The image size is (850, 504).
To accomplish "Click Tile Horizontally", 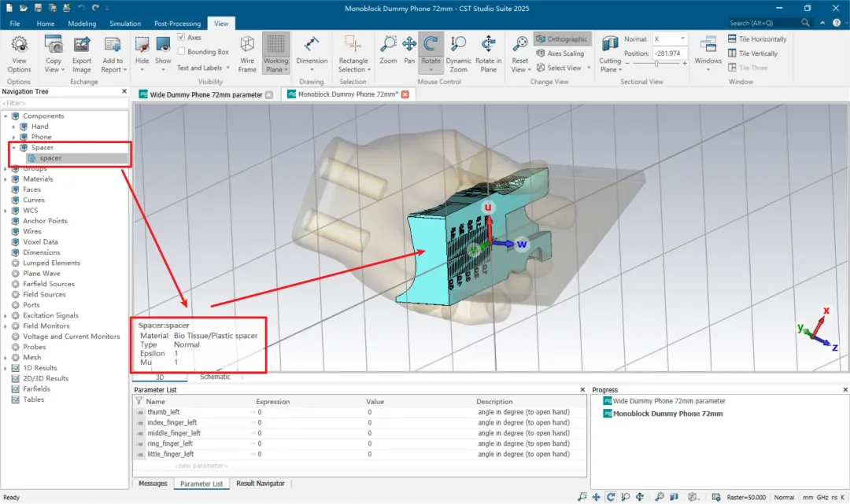I will pos(757,39).
